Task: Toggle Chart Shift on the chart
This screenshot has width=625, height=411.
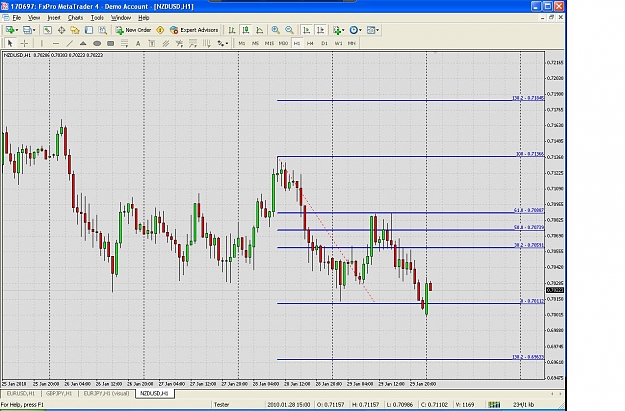Action: (x=320, y=30)
